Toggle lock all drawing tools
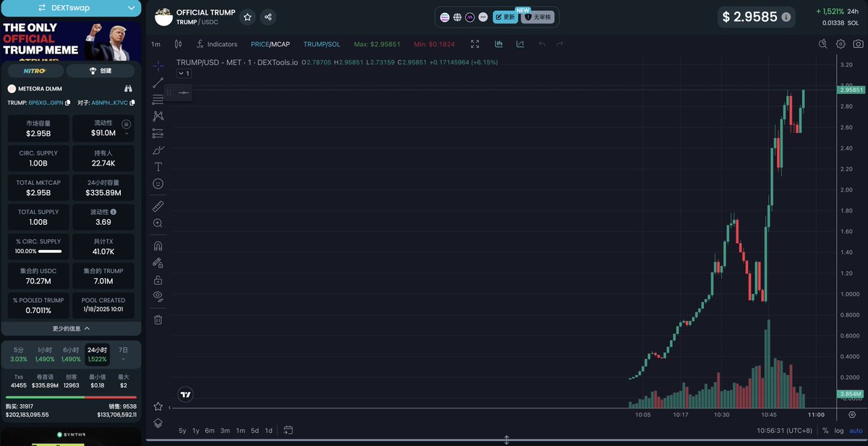This screenshot has height=446, width=868. point(158,280)
